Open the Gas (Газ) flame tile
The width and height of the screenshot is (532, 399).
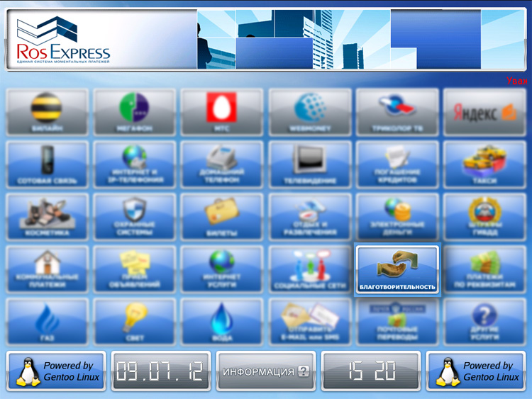click(x=47, y=321)
